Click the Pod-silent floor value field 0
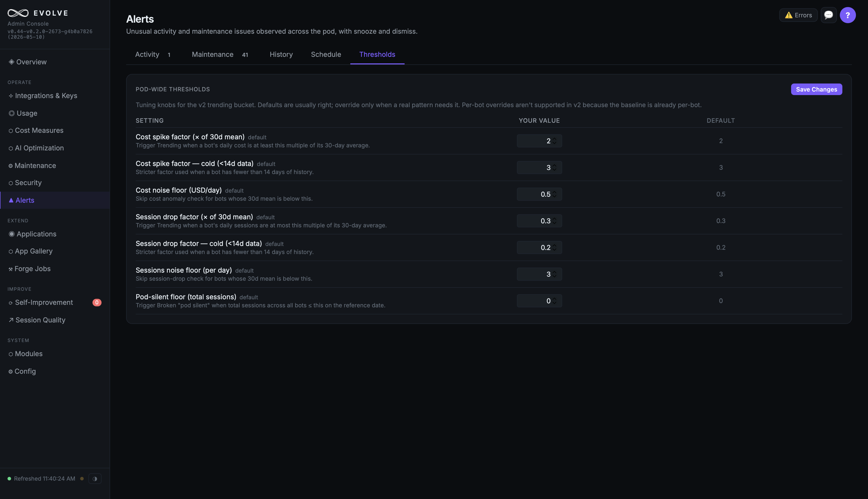The width and height of the screenshot is (868, 499). pos(539,301)
